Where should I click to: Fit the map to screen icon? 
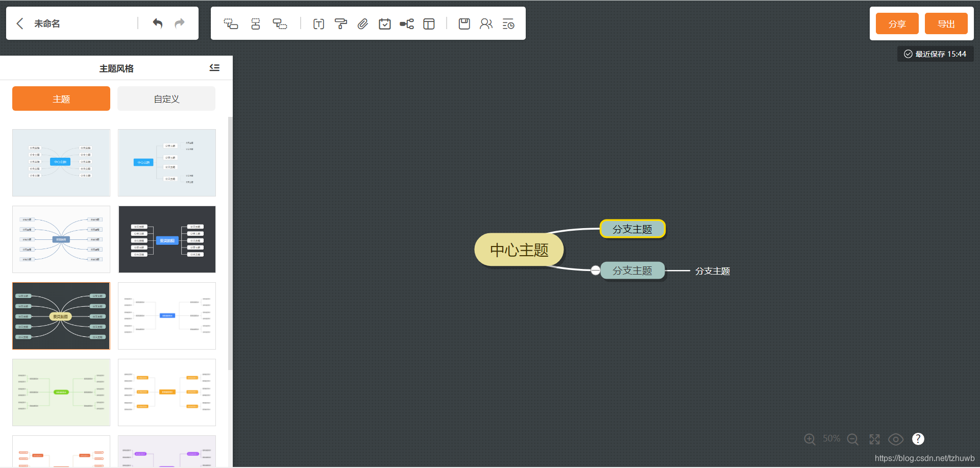[x=874, y=439]
